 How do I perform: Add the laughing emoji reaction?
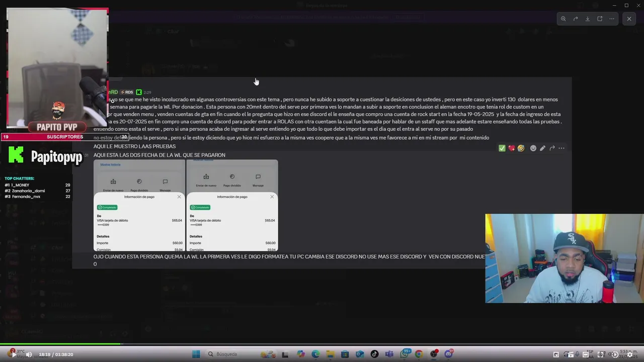coord(521,148)
